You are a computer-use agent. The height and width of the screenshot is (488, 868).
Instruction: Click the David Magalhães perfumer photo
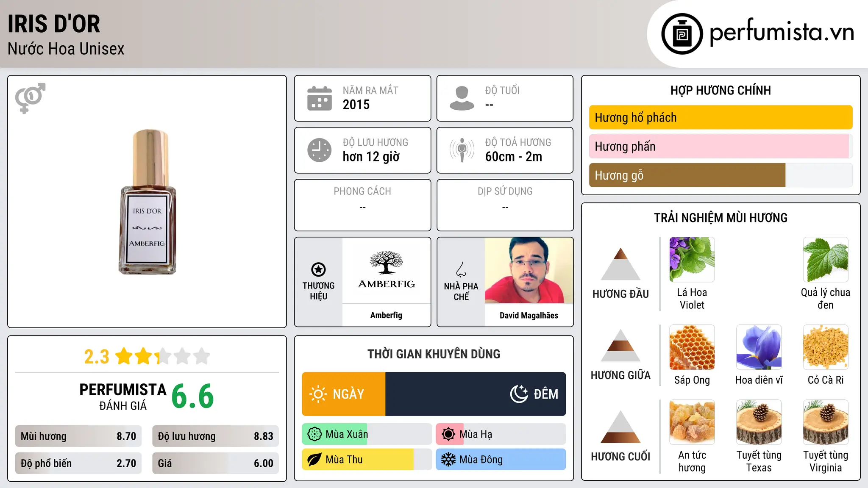(529, 270)
